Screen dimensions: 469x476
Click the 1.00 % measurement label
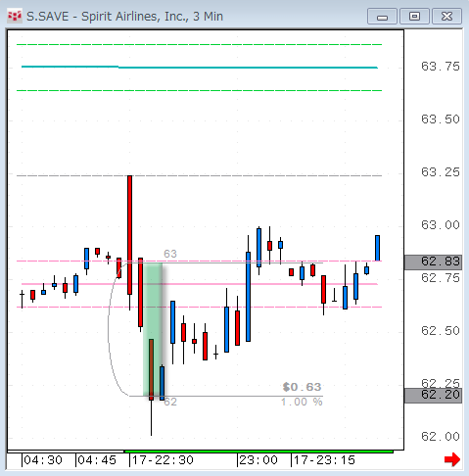click(x=302, y=403)
